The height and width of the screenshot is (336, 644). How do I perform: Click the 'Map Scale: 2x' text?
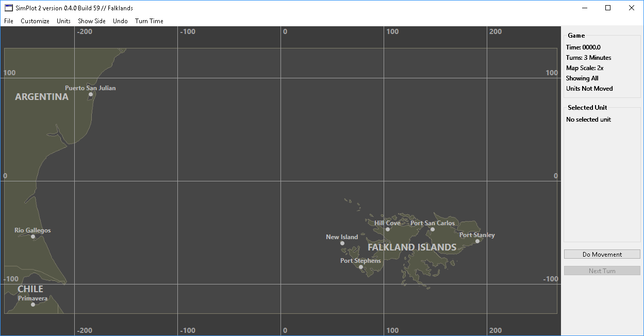click(585, 68)
